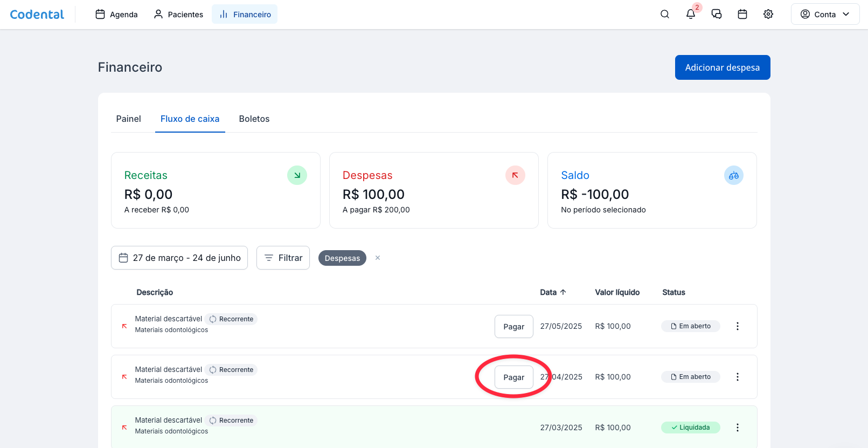Go to Agenda in navigation
The image size is (868, 448).
point(116,15)
